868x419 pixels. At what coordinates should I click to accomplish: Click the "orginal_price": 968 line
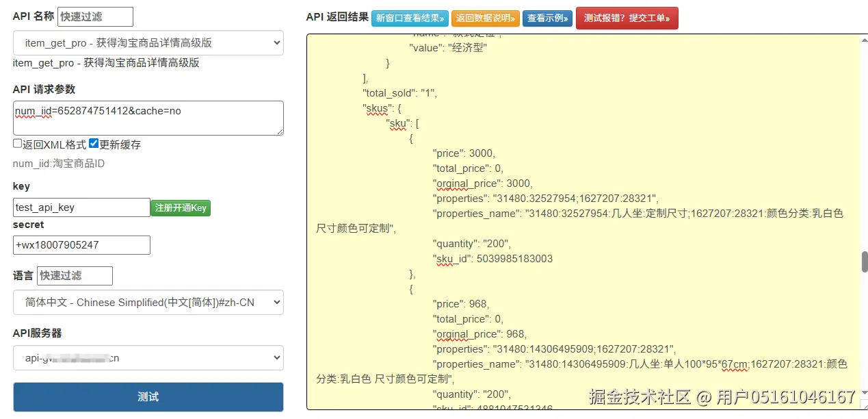coord(480,334)
